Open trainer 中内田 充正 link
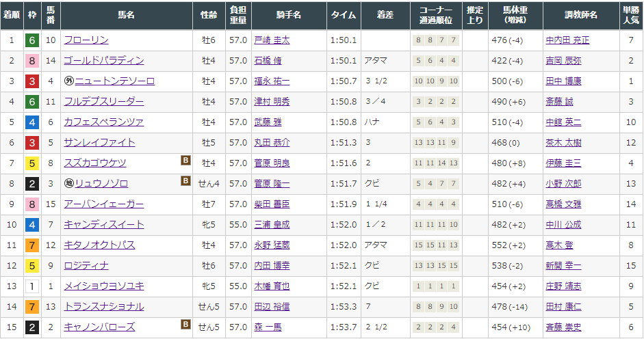Screen dimensions: 644x339 click(567, 40)
